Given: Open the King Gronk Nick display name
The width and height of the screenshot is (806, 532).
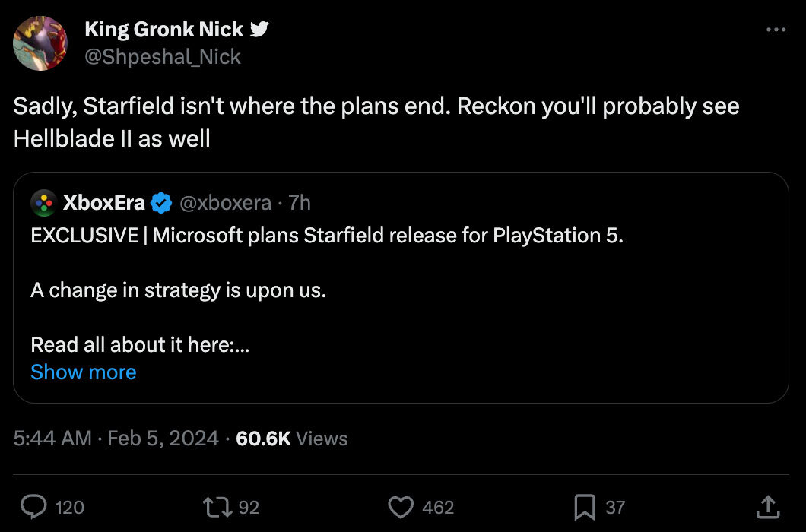Looking at the screenshot, I should 164,30.
